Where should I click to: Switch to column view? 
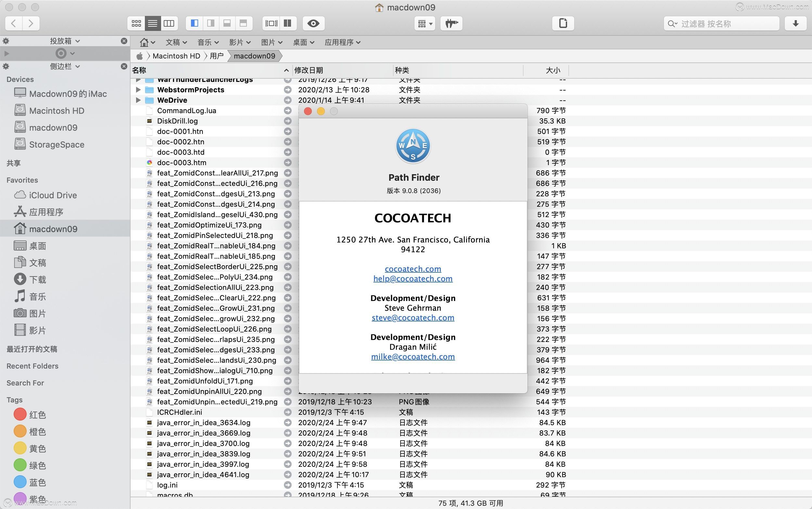coord(169,23)
